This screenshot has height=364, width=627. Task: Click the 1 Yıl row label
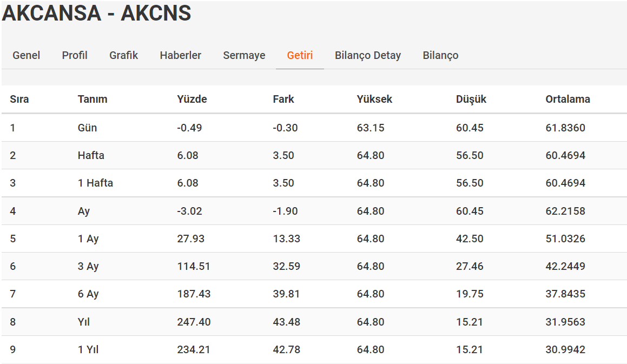(x=88, y=349)
